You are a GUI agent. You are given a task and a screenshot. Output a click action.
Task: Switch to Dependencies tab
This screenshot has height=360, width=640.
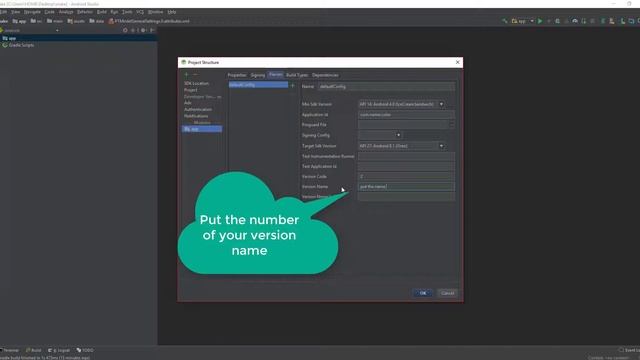(x=325, y=75)
